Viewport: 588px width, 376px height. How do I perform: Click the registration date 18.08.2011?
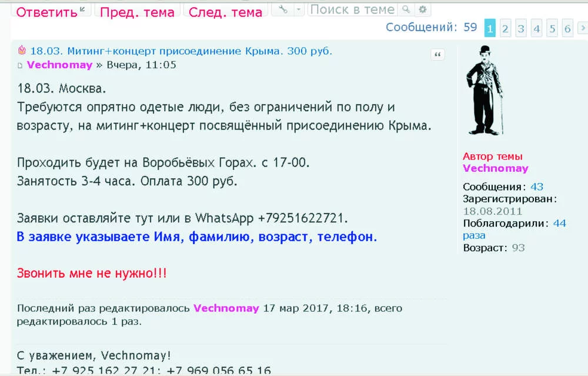tap(492, 211)
